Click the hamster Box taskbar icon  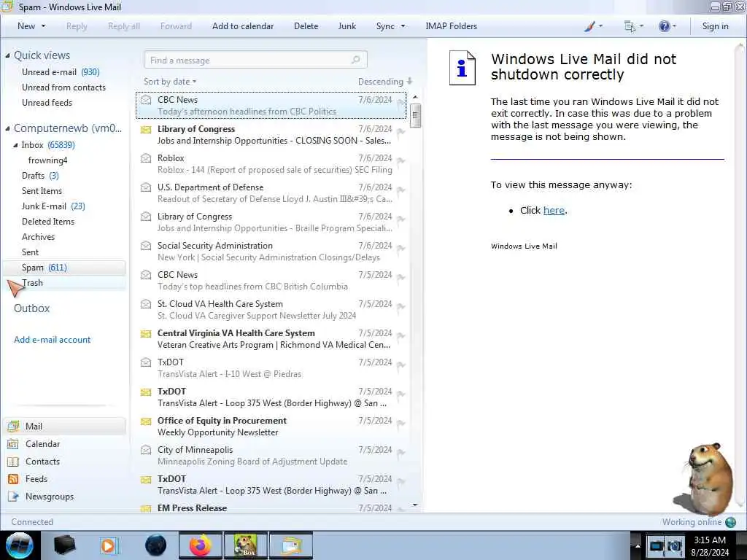point(246,545)
